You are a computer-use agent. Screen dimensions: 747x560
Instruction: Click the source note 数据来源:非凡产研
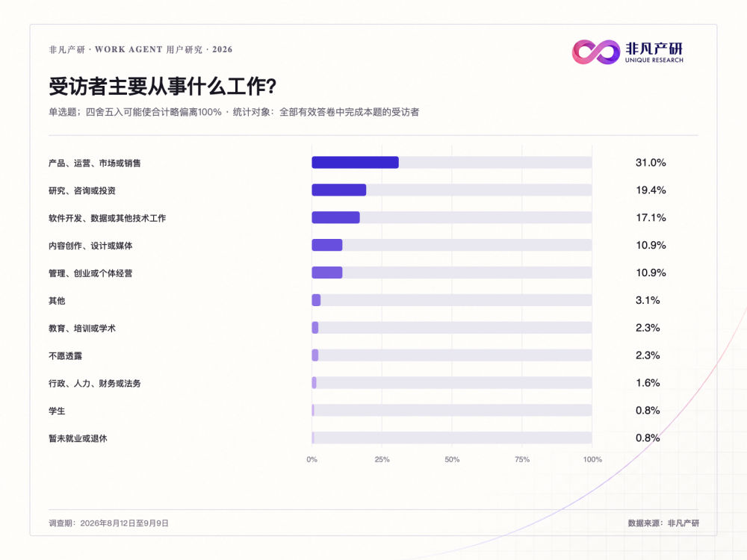point(663,523)
